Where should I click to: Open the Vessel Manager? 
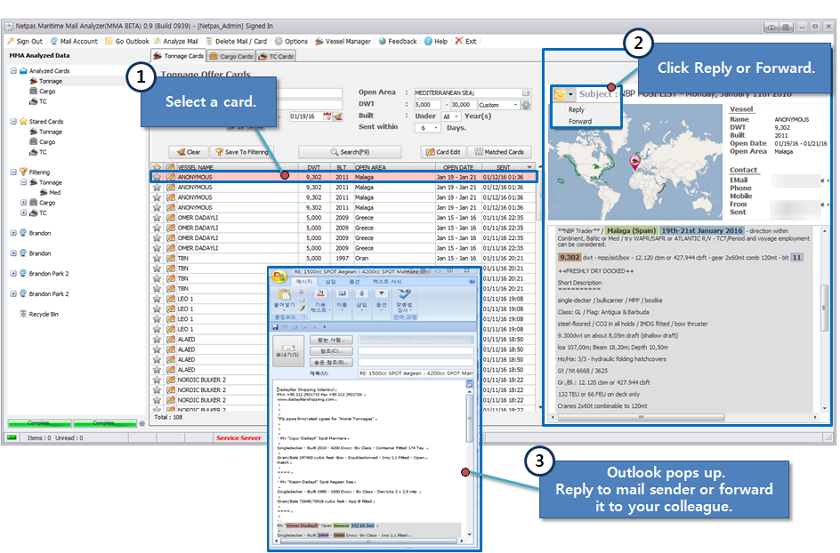pyautogui.click(x=343, y=41)
